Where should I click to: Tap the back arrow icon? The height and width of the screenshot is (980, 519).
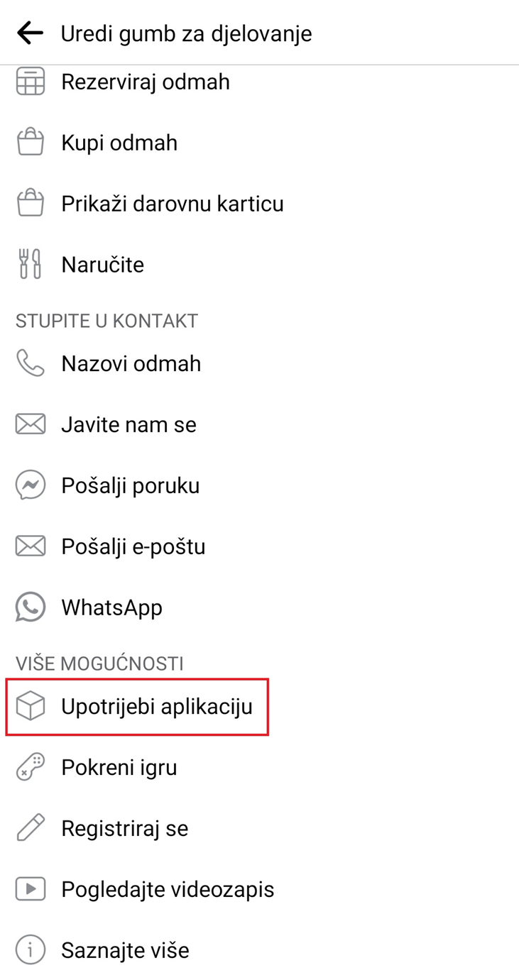tap(30, 33)
